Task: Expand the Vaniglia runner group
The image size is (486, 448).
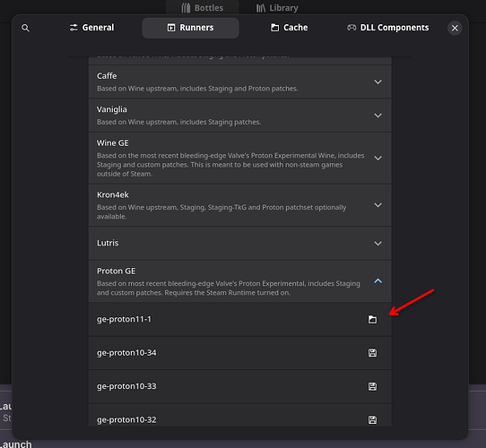Action: tap(240, 116)
